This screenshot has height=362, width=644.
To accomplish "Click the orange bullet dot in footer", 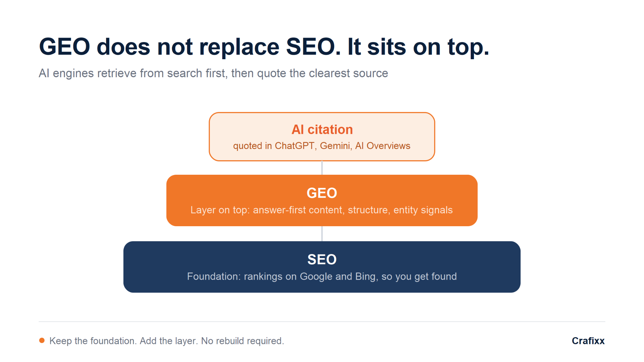I will 42,340.
